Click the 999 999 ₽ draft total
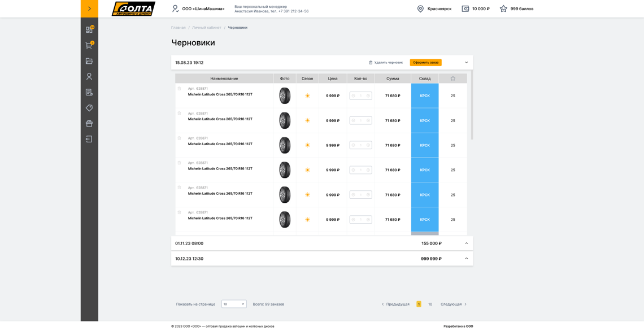Viewport: 644px width, 331px height. (x=431, y=258)
